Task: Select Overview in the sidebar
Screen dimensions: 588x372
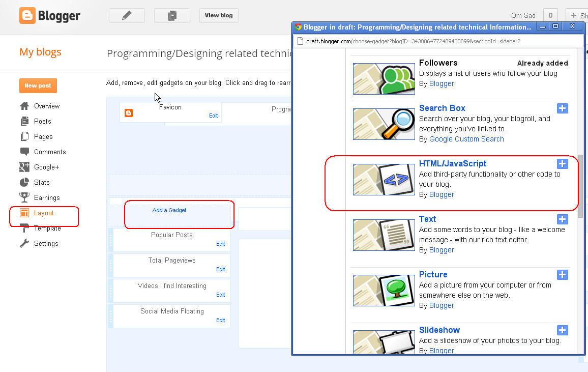Action: [47, 106]
